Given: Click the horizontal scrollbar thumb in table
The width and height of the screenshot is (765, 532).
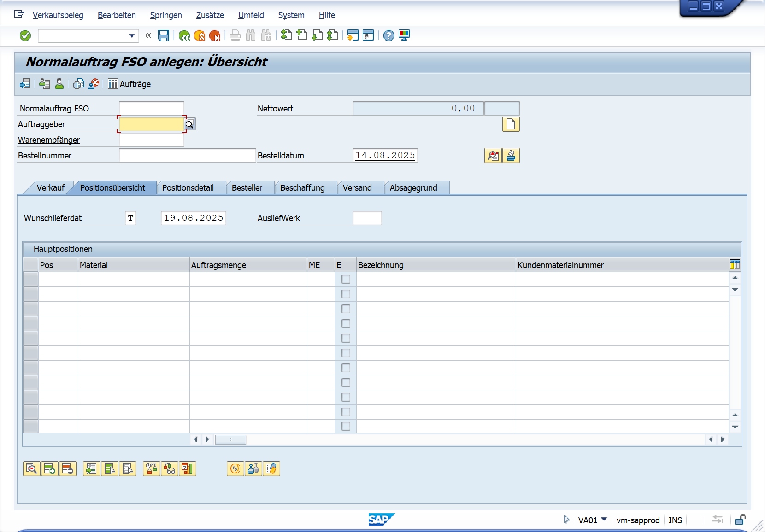Looking at the screenshot, I should 230,440.
